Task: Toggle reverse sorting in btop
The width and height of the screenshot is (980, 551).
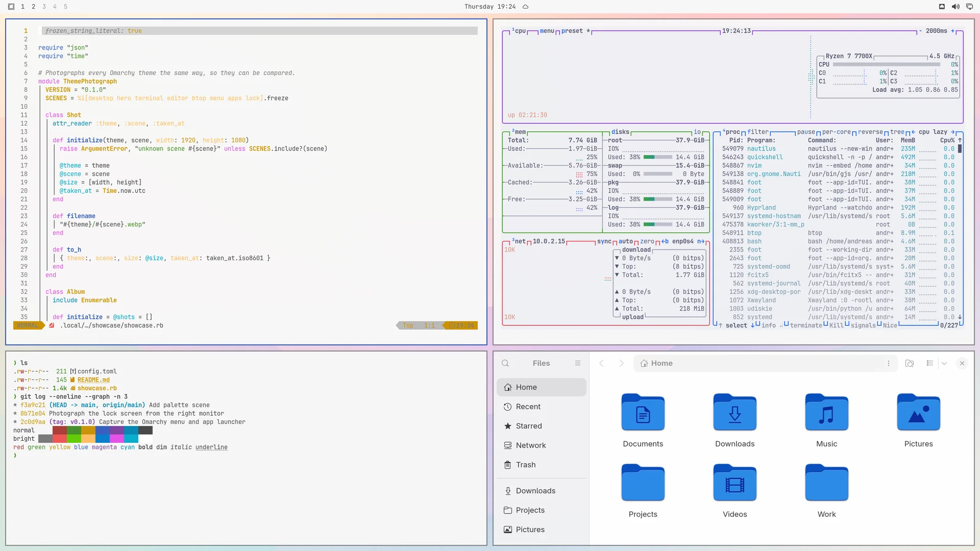Action: coord(870,132)
